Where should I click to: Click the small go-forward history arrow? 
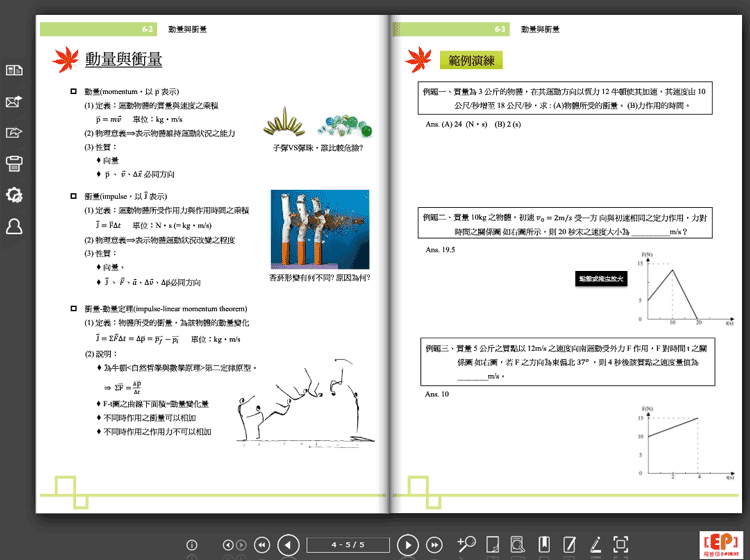[x=241, y=545]
